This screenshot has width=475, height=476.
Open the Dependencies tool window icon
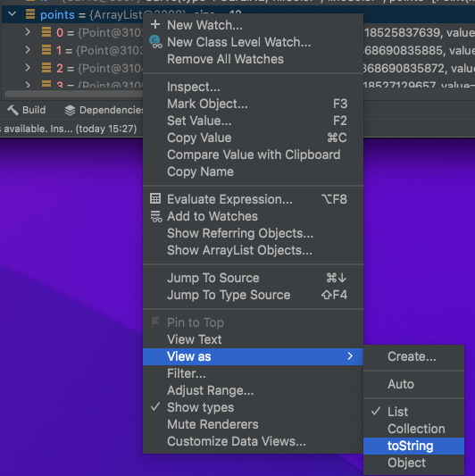pos(71,110)
